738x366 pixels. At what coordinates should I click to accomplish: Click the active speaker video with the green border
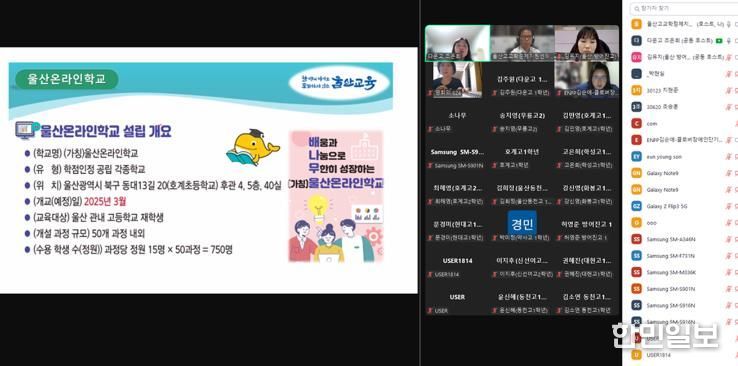(458, 43)
